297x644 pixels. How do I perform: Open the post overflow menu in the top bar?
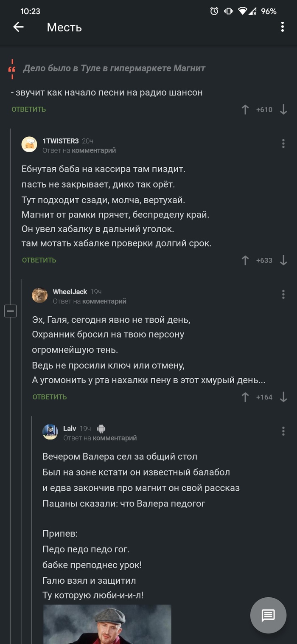[x=282, y=27]
